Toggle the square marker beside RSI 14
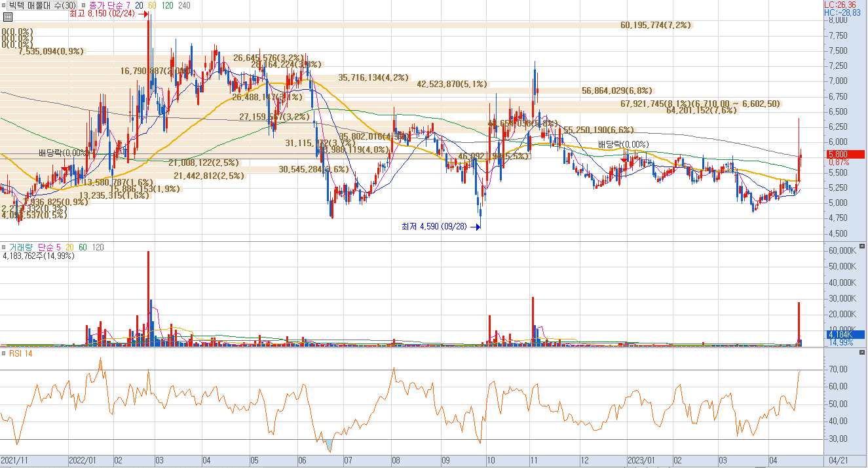 click(4, 354)
